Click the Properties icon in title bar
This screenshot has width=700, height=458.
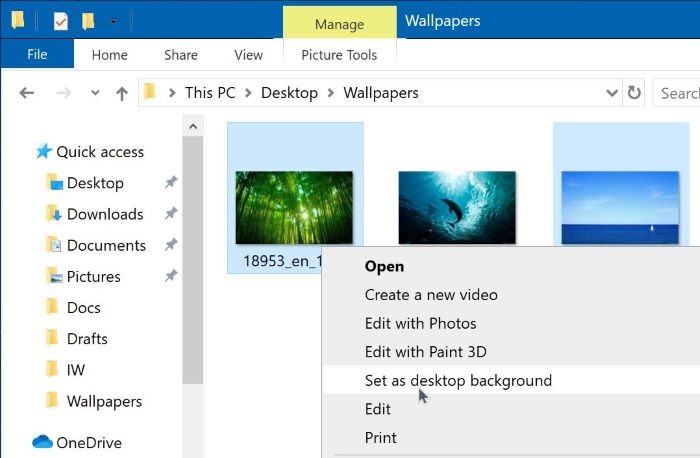click(x=61, y=20)
